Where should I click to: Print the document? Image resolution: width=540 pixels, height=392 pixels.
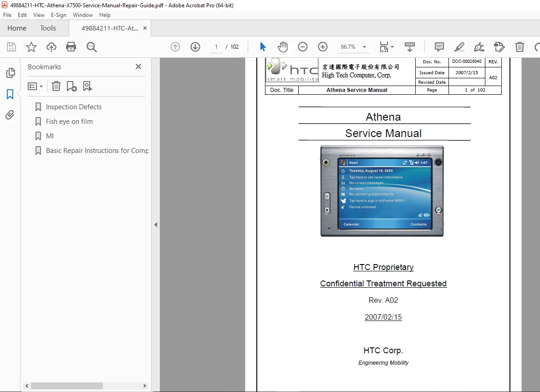tap(71, 47)
